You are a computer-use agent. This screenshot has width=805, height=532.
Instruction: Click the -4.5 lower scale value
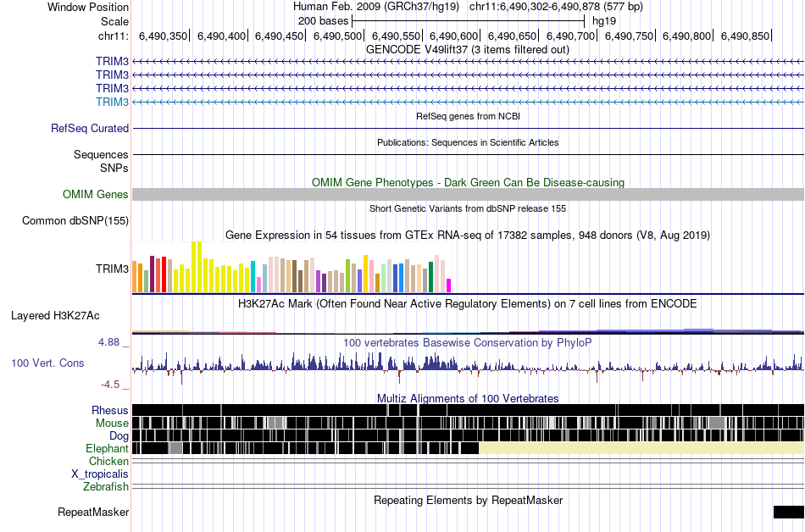pos(110,385)
